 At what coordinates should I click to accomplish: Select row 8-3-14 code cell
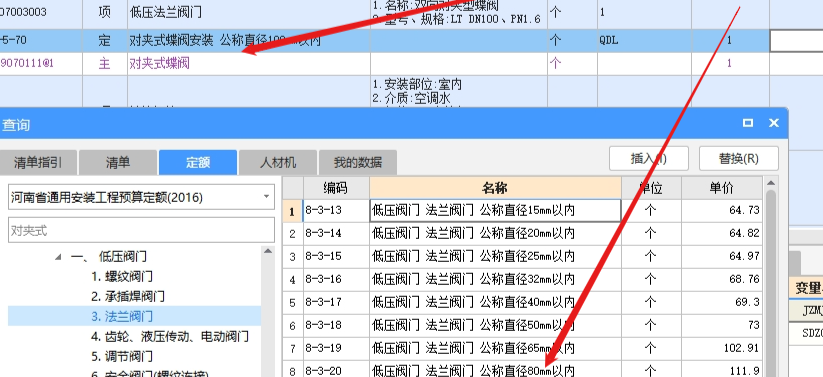pos(336,234)
